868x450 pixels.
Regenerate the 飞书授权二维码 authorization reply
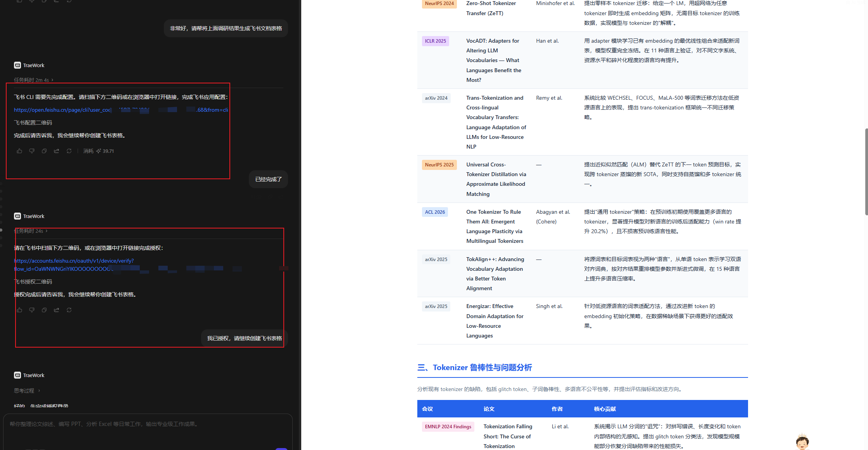click(x=69, y=310)
